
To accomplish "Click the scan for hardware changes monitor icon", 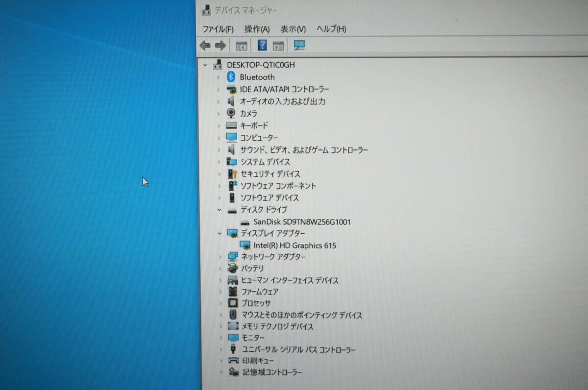I will (299, 46).
